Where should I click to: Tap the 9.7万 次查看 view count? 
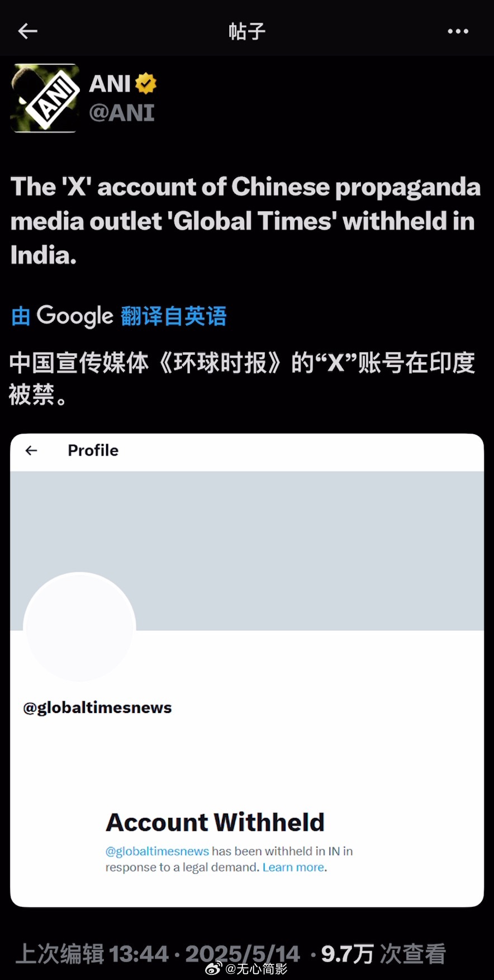click(383, 954)
